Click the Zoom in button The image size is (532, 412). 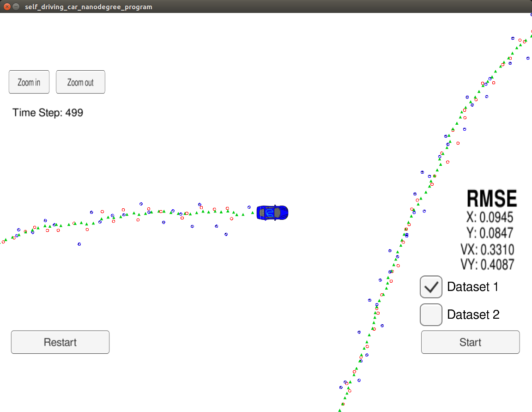[29, 82]
